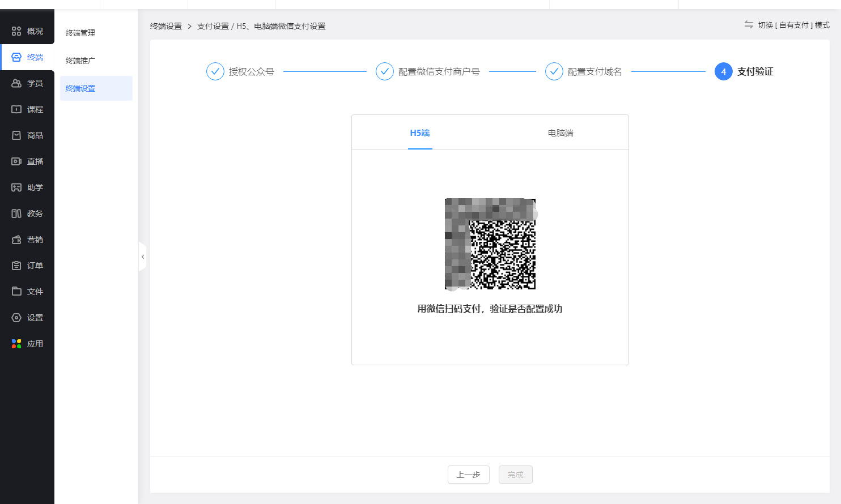This screenshot has height=504, width=841.
Task: Click the checkmark circle for 配置微信支付商户号 step
Action: [385, 71]
